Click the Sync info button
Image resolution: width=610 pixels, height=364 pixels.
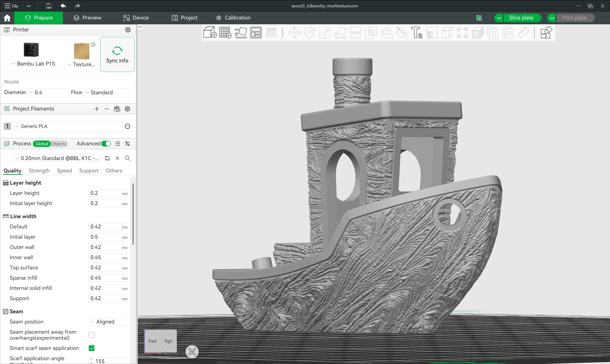click(117, 55)
